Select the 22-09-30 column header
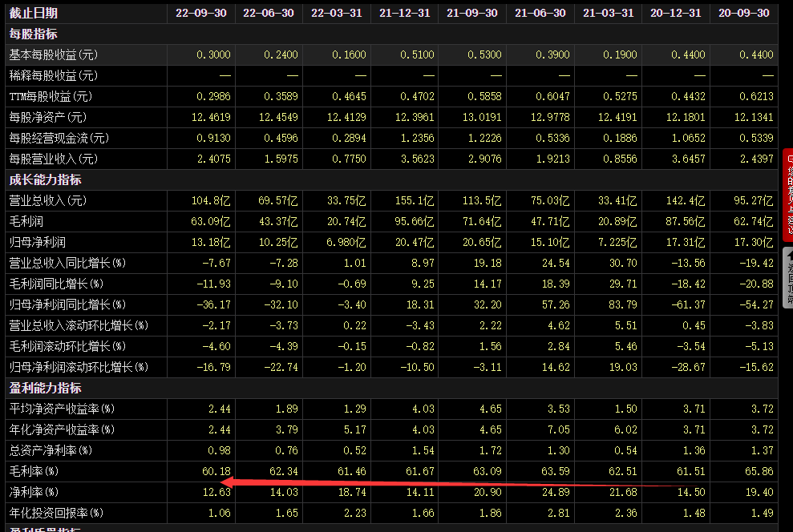The image size is (793, 532). click(x=200, y=13)
